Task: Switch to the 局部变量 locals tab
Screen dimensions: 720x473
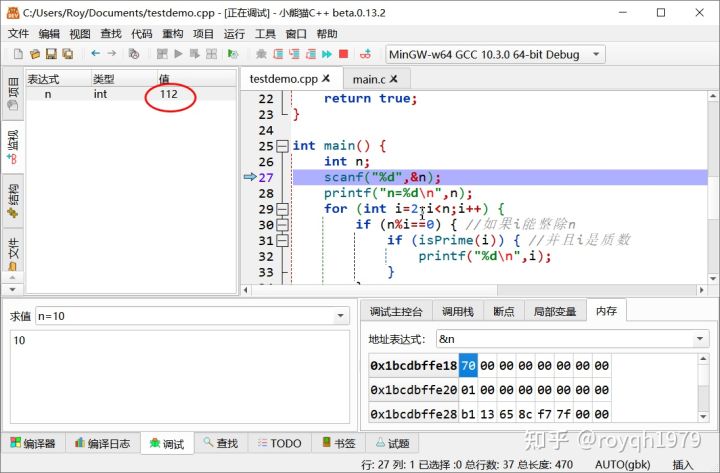Action: [555, 312]
